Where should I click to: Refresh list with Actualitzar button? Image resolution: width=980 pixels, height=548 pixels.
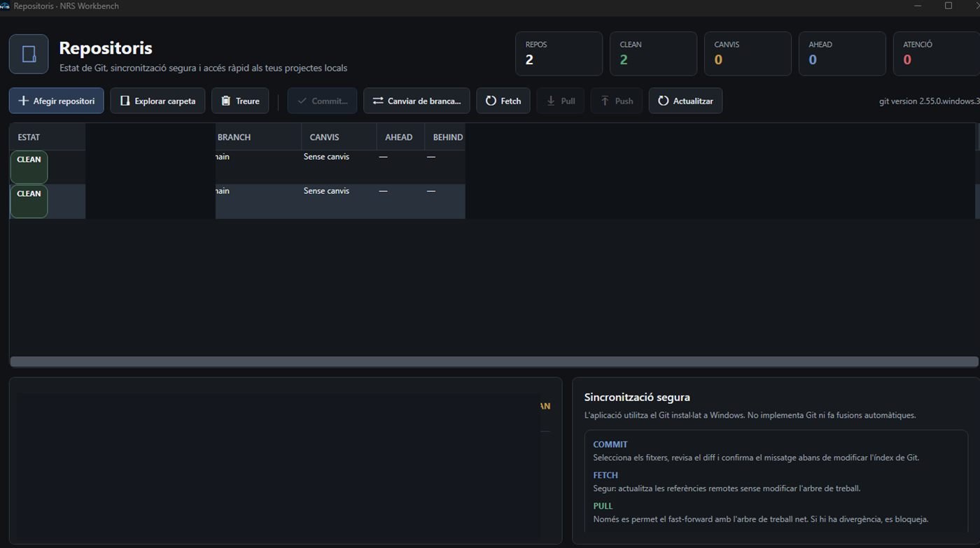click(x=685, y=101)
